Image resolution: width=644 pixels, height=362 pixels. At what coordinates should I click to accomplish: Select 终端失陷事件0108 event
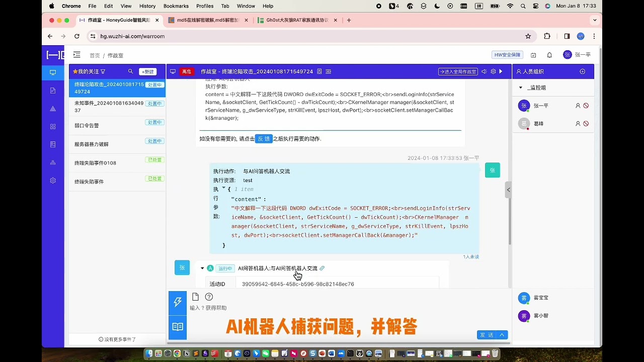[x=117, y=163]
